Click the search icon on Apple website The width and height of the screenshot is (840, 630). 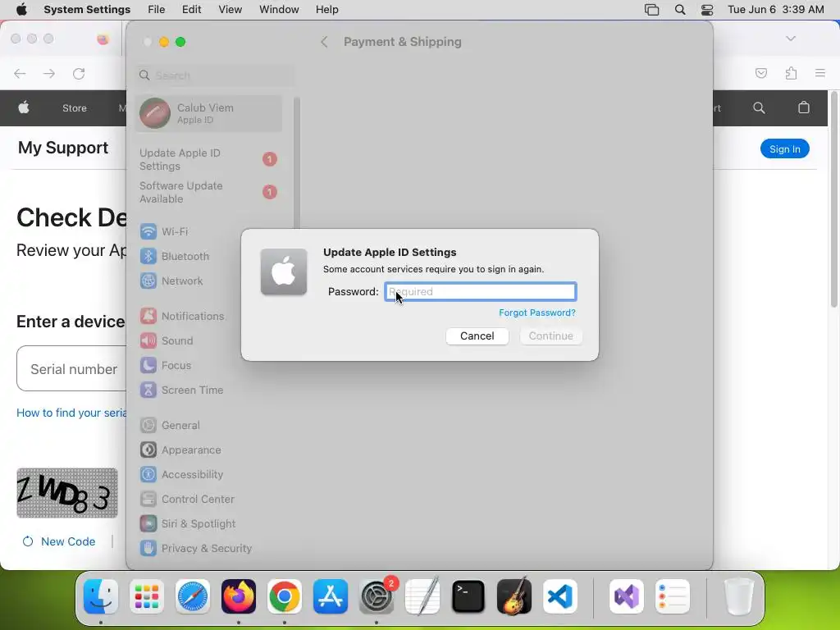point(759,107)
